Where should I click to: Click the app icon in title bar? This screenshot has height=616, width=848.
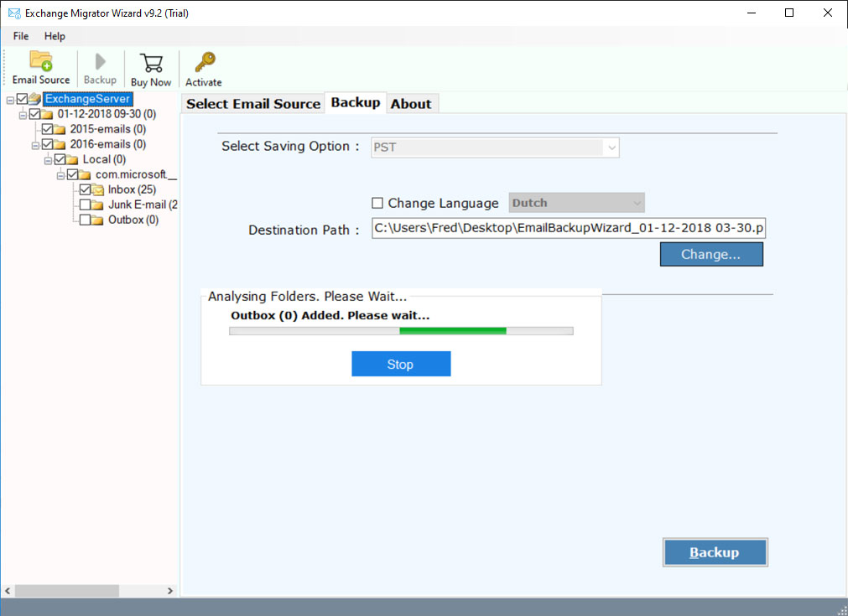click(x=14, y=13)
